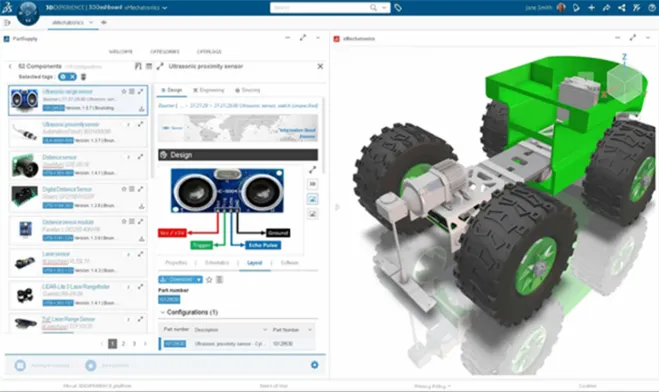This screenshot has height=392, width=659.
Task: Go to page 2 of components
Action: point(123,344)
